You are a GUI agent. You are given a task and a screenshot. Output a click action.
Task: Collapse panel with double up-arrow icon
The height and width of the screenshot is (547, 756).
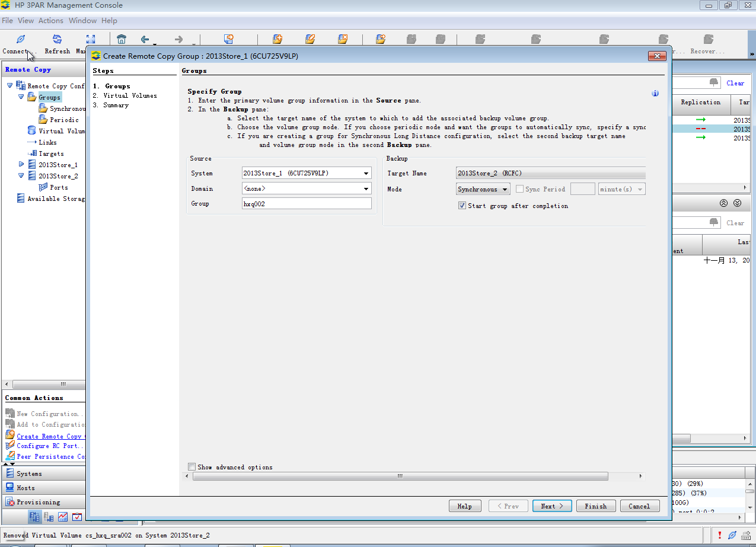click(723, 203)
